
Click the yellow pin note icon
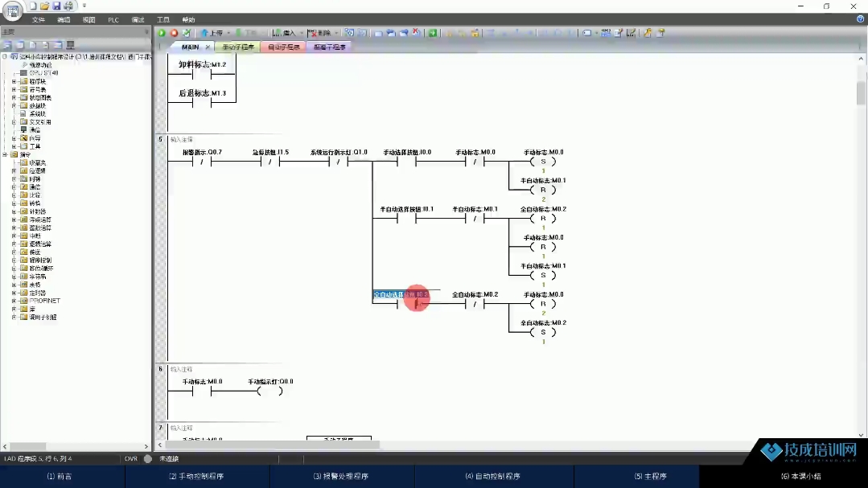tap(660, 33)
